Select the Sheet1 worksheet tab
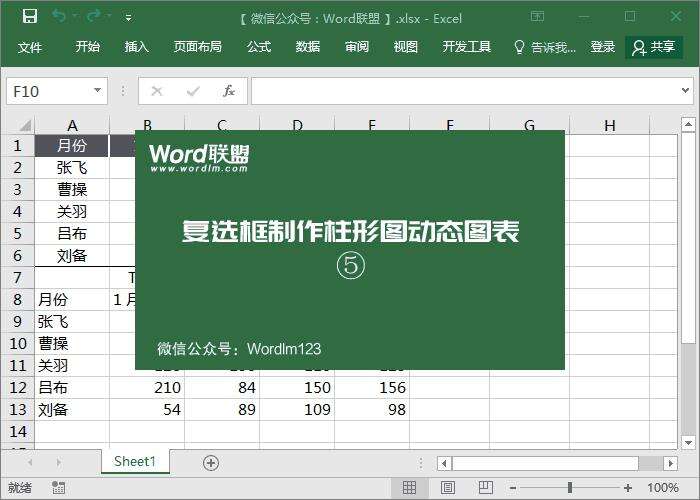 [135, 461]
